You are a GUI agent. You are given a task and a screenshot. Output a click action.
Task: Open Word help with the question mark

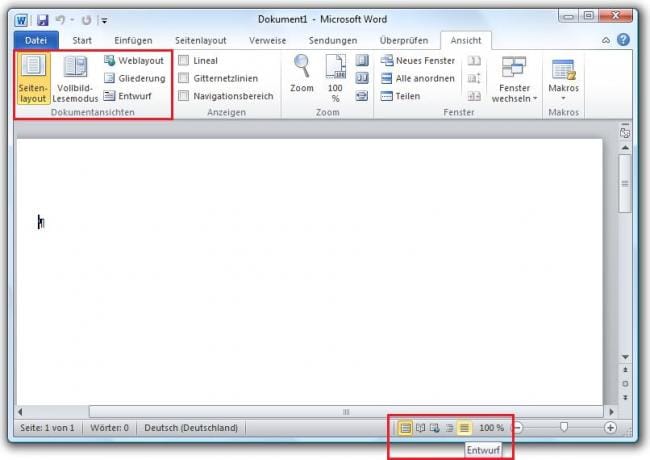pos(623,40)
